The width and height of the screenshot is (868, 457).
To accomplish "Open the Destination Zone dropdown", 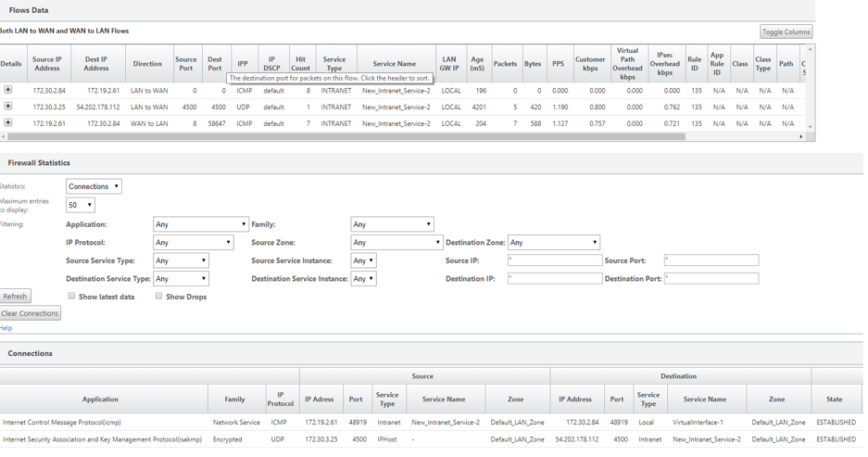I will [x=554, y=243].
